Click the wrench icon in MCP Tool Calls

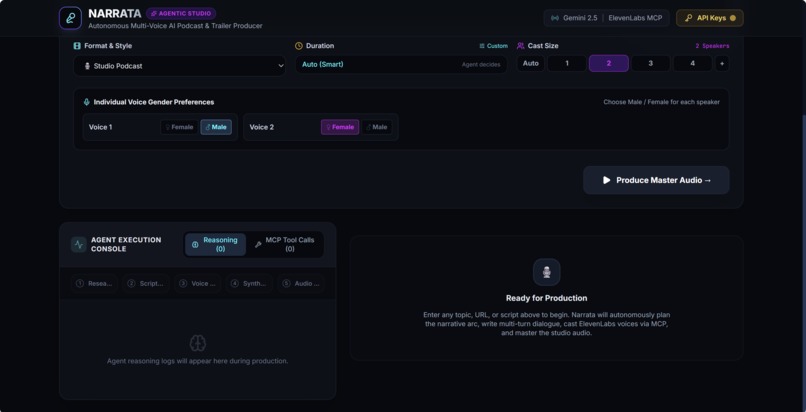[258, 245]
